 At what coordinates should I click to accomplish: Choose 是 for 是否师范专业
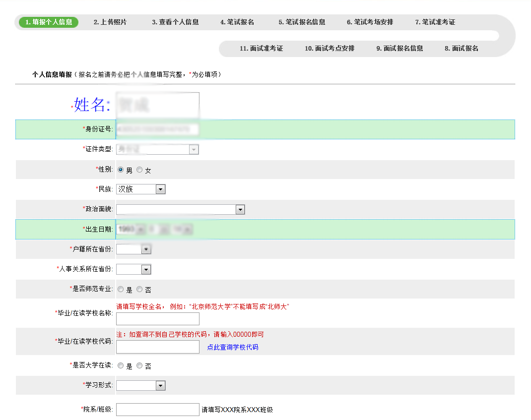click(121, 289)
